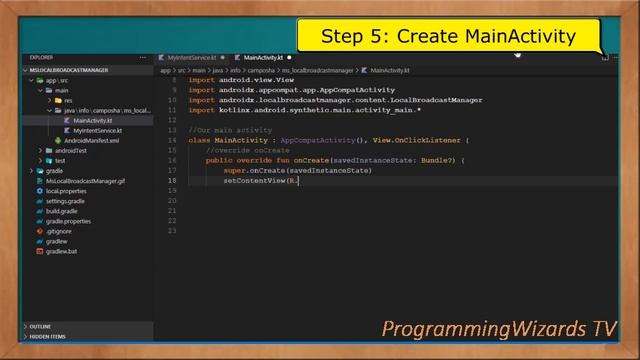This screenshot has height=360, width=640.
Task: Collapse the main folder chevron
Action: [40, 90]
